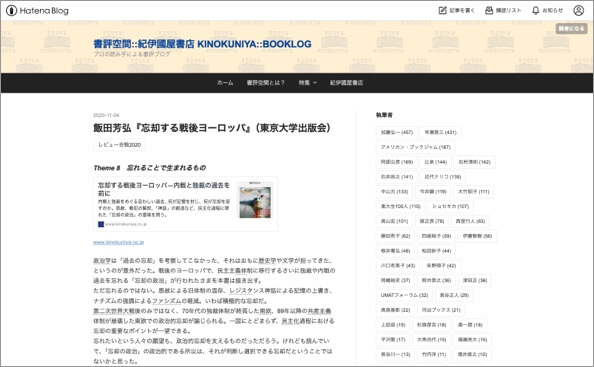The image size is (594, 367).
Task: Go to ホーム in the navigation bar
Action: pos(225,83)
